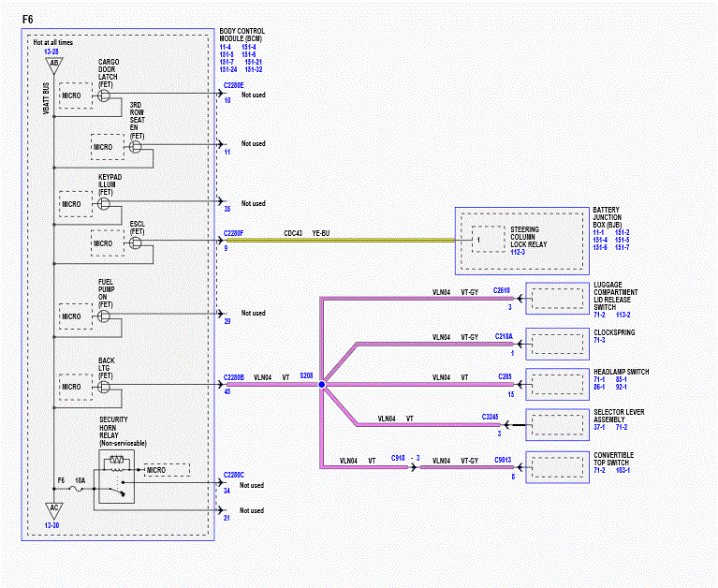This screenshot has height=588, width=718.
Task: Click the MICRO box beside Security Horn Relay
Action: click(x=168, y=470)
